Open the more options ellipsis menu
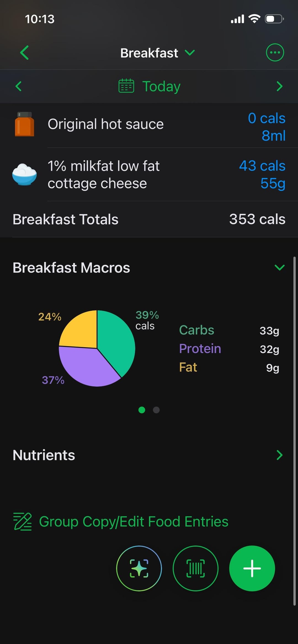The width and height of the screenshot is (298, 644). pyautogui.click(x=275, y=53)
